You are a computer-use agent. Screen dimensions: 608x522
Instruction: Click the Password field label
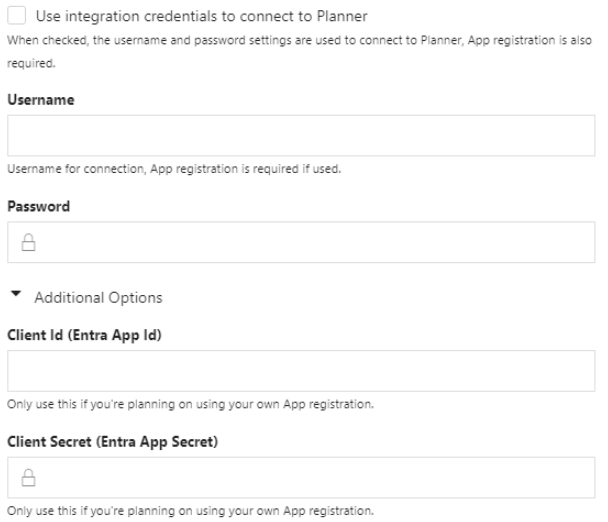[39, 206]
